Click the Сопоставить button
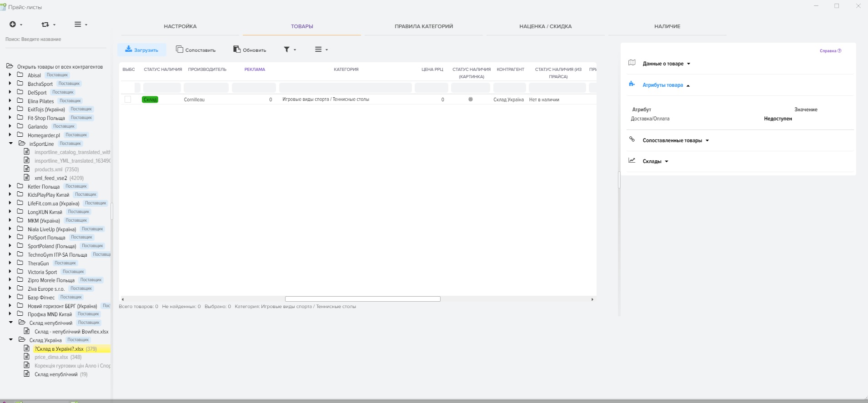868x403 pixels. [x=196, y=50]
